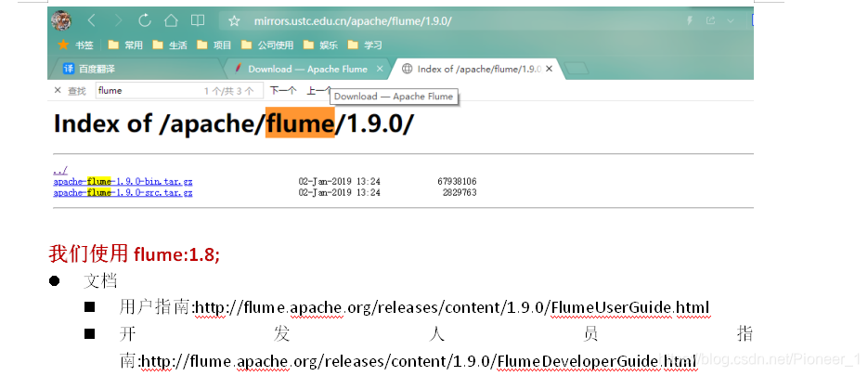Click the 1 个/共 3 个 match counter

[x=229, y=91]
